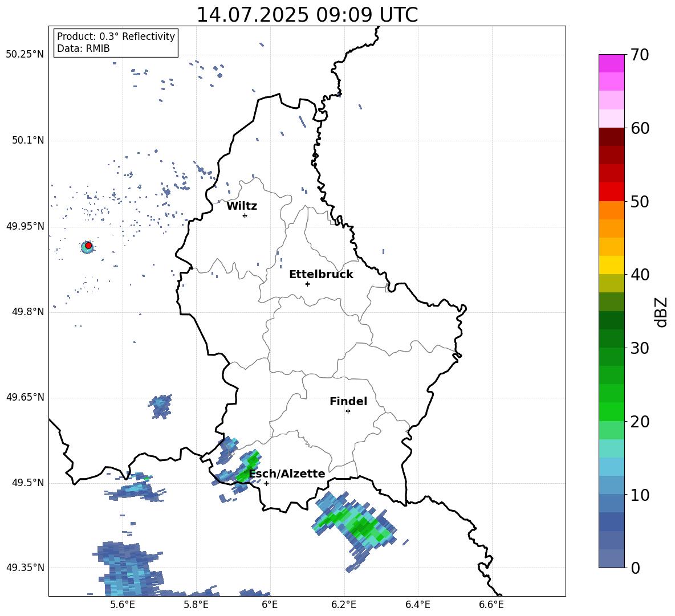The height and width of the screenshot is (616, 675).
Task: Click the colorbar tick value 60
Action: click(x=640, y=128)
